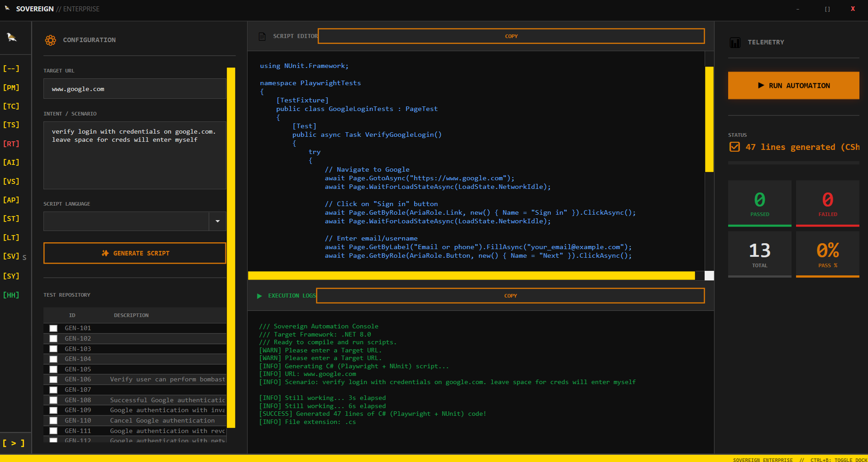The width and height of the screenshot is (868, 462).
Task: Click the Description column header
Action: [131, 315]
